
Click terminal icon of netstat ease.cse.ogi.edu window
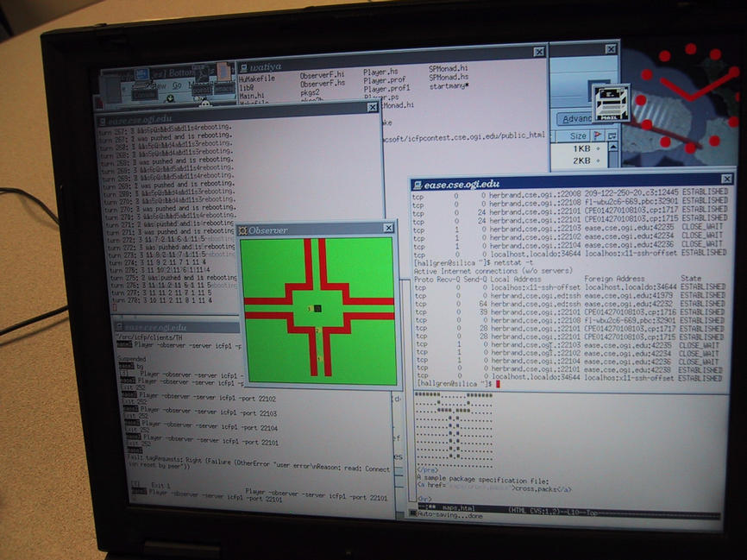[417, 185]
